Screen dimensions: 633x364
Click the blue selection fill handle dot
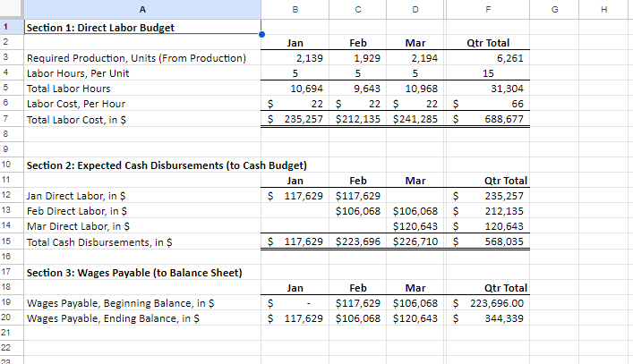[x=261, y=34]
